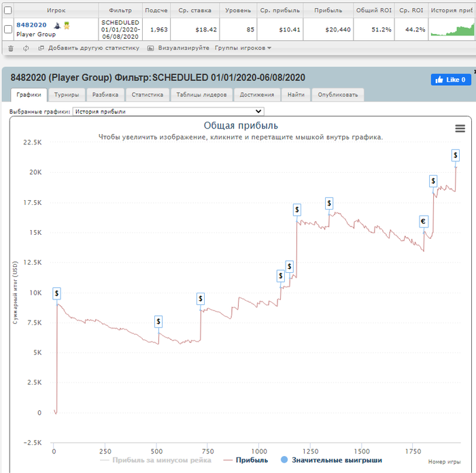Screen dimensions: 476x473
Task: Tick the checkbox for player 8482020
Action: (8, 29)
